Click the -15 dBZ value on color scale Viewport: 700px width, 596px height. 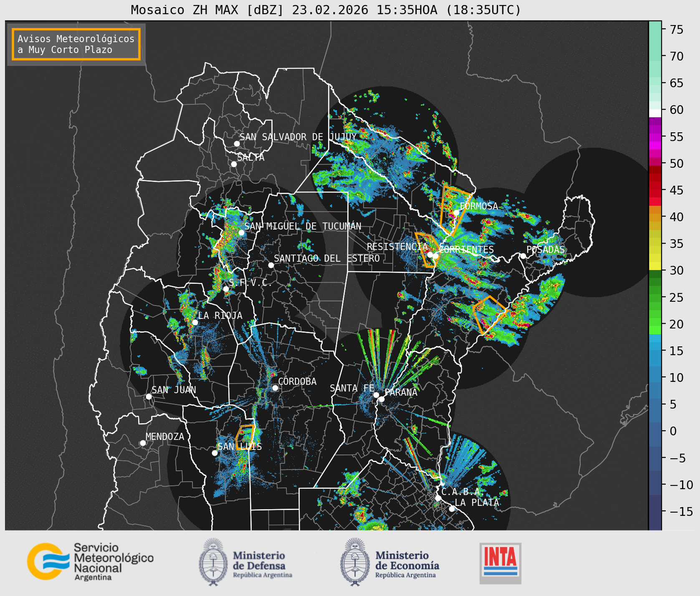tap(681, 512)
